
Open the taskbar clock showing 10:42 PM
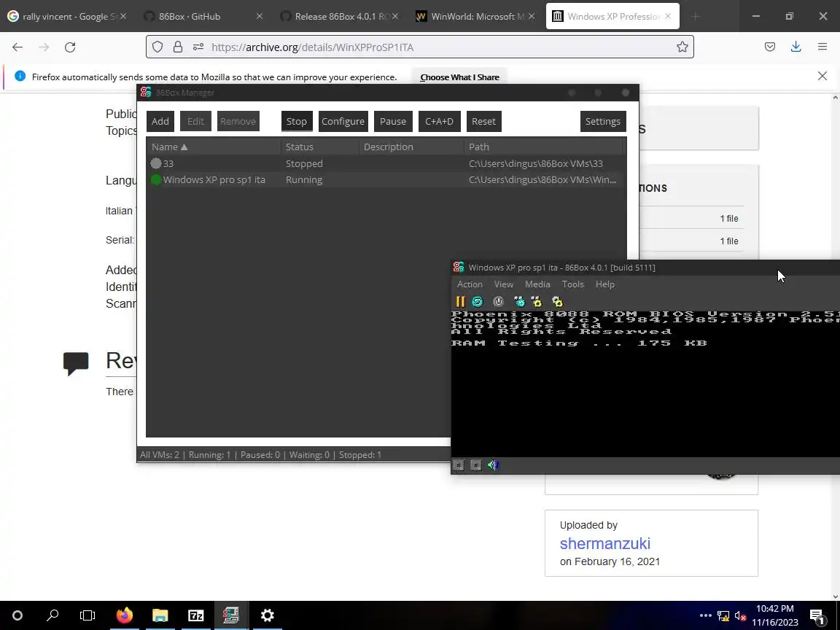774,615
